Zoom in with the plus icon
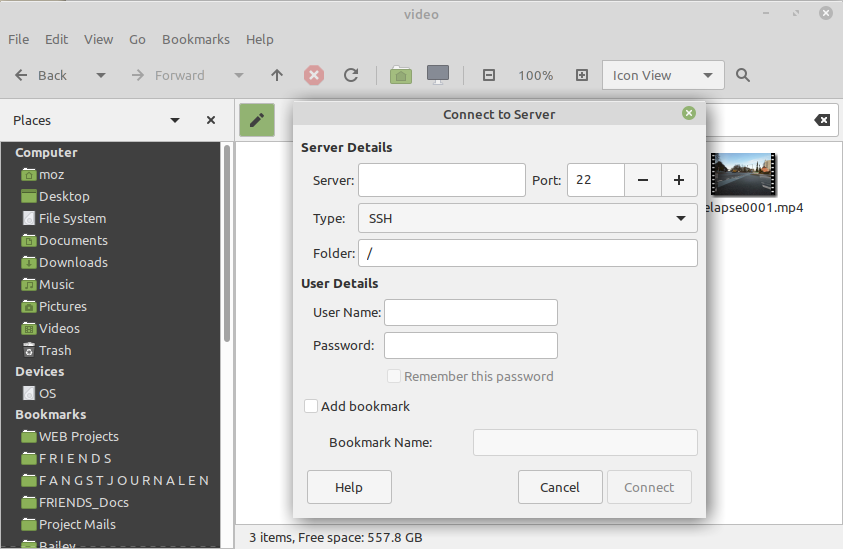This screenshot has height=549, width=843. (x=582, y=75)
